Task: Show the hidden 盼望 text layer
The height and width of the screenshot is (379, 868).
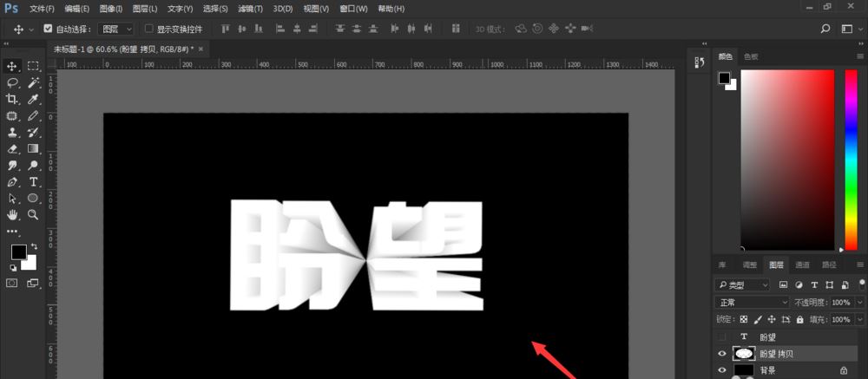Action: [721, 337]
